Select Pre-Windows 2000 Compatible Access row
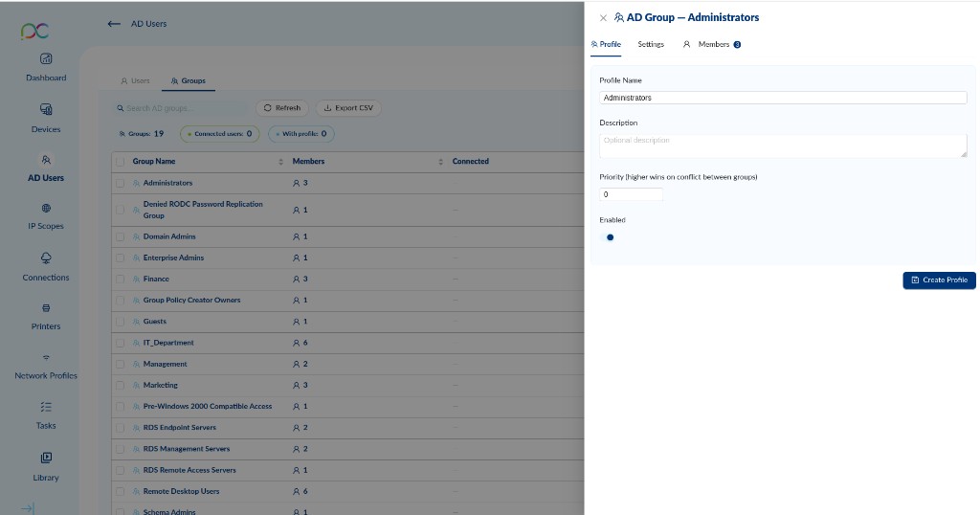 347,406
